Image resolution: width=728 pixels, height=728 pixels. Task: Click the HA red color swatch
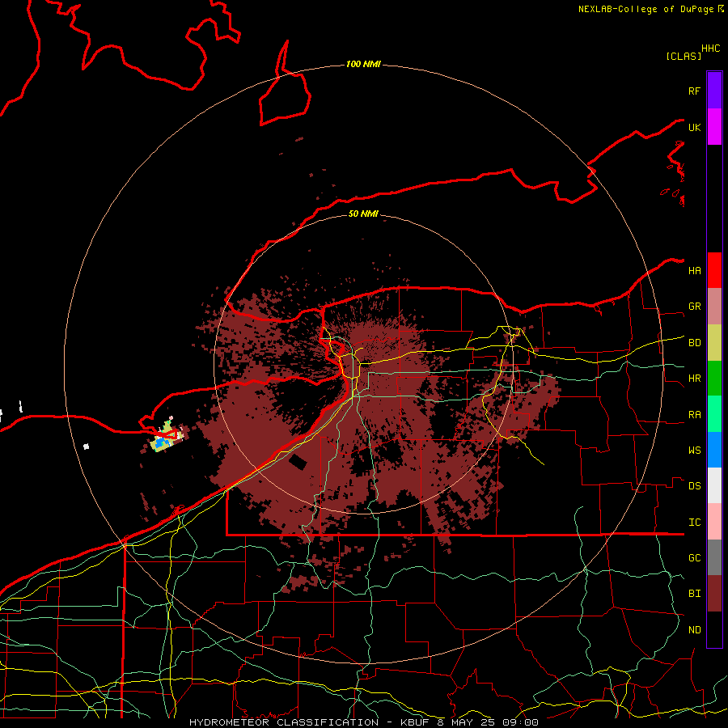(x=714, y=270)
